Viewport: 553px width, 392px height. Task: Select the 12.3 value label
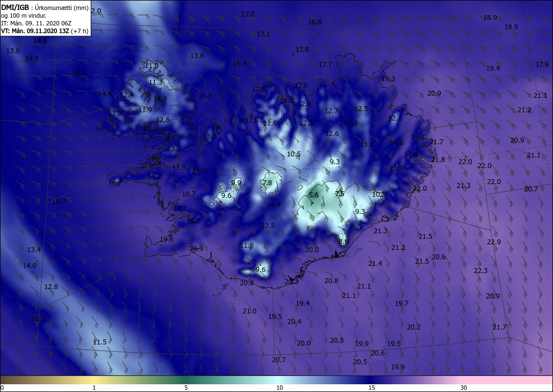[306, 123]
